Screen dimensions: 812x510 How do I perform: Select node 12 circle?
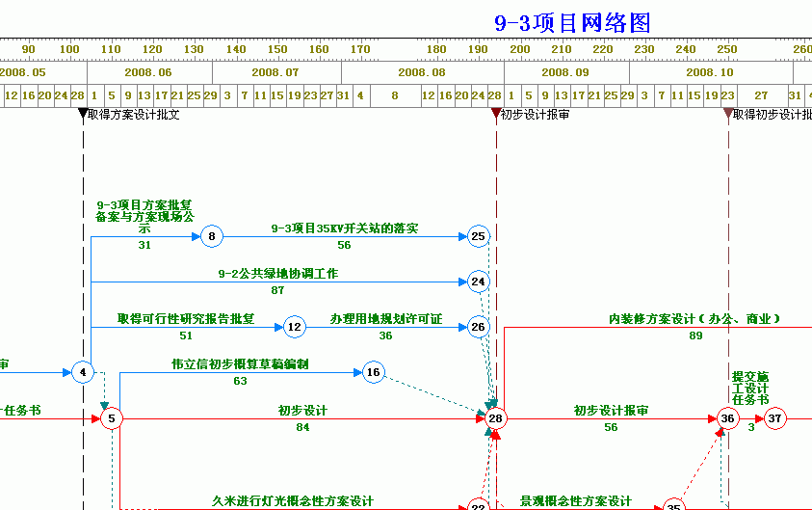294,328
